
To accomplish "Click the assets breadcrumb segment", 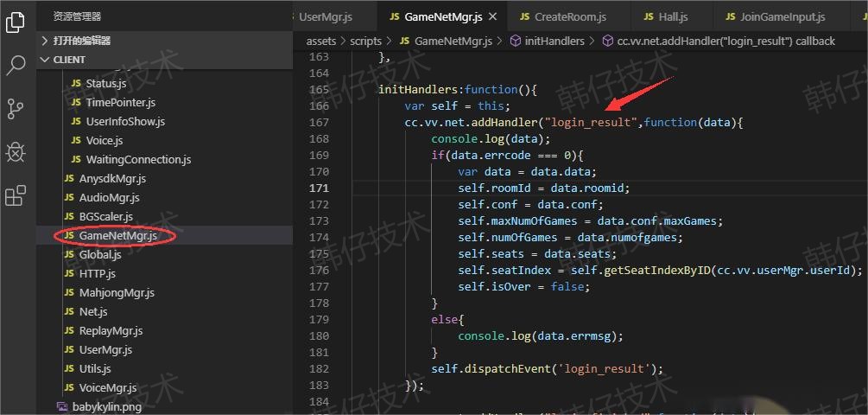I will coord(321,41).
